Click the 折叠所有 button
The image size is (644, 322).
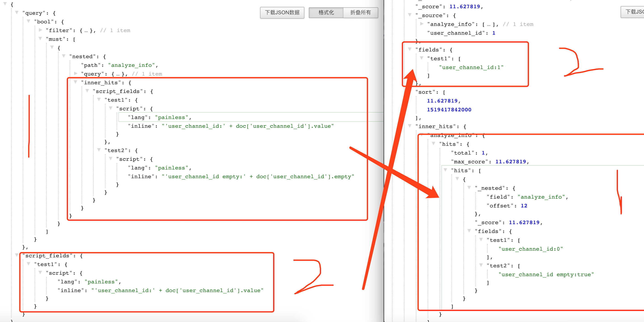click(360, 12)
